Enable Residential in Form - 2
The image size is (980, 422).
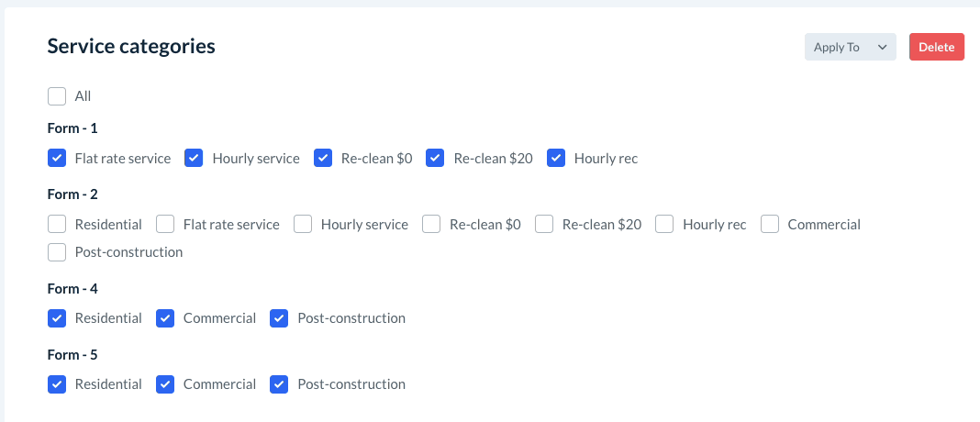pos(57,224)
